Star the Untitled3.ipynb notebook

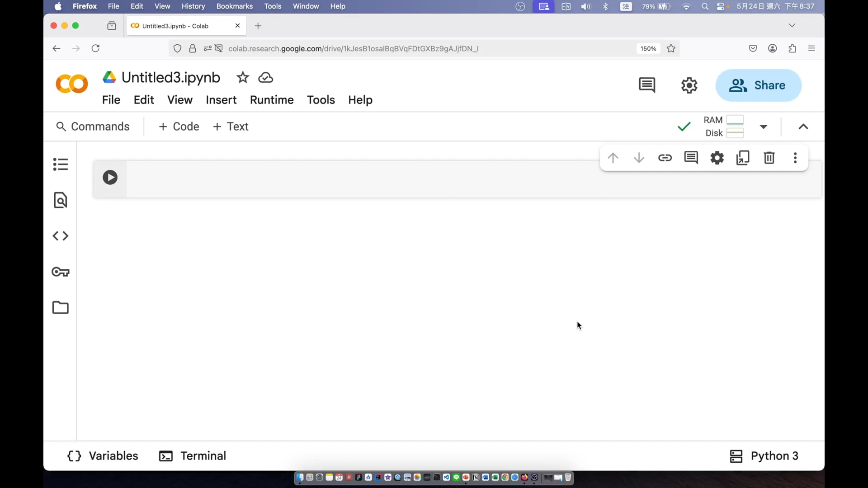[x=243, y=78]
